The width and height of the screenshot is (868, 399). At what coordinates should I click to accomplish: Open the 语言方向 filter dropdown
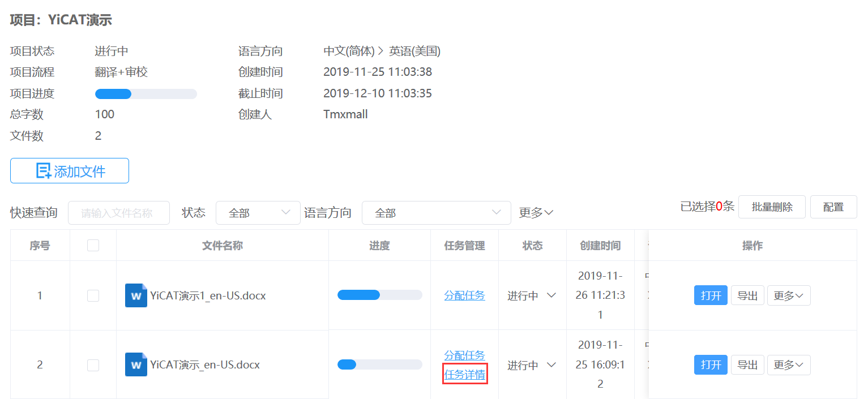point(436,213)
